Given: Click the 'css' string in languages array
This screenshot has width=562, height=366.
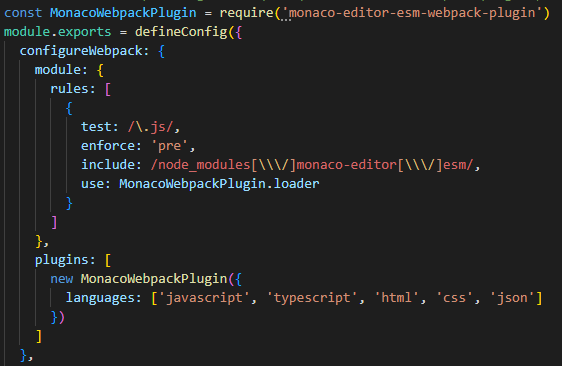Looking at the screenshot, I should 454,298.
